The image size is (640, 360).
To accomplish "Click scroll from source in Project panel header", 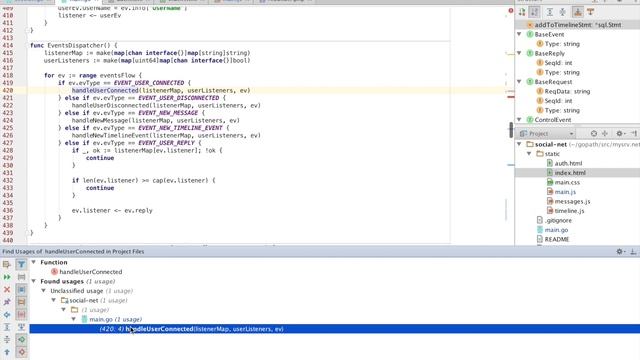I will [594, 133].
